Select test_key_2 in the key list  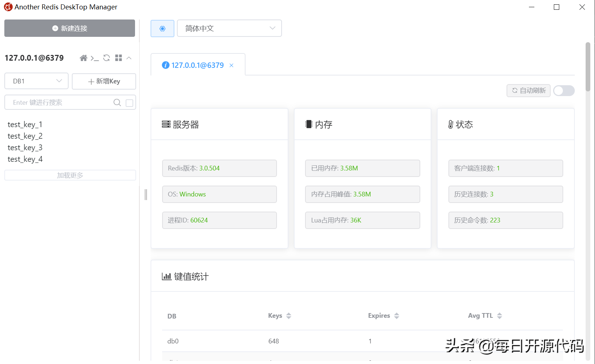click(x=25, y=136)
